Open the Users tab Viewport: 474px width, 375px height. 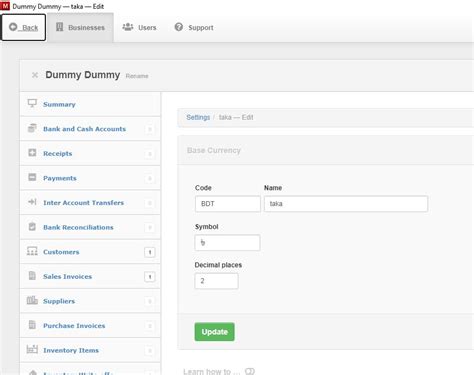click(139, 28)
